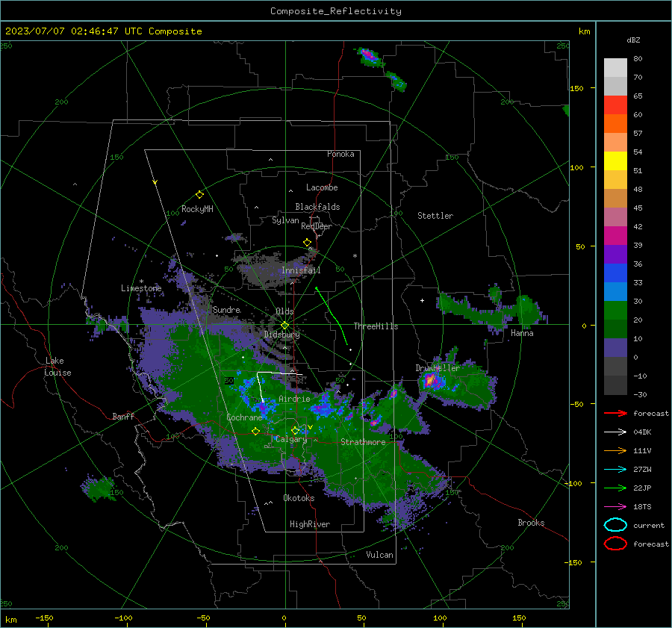Select the magenta 18TS arrow legend icon
This screenshot has width=672, height=628.
click(x=615, y=507)
